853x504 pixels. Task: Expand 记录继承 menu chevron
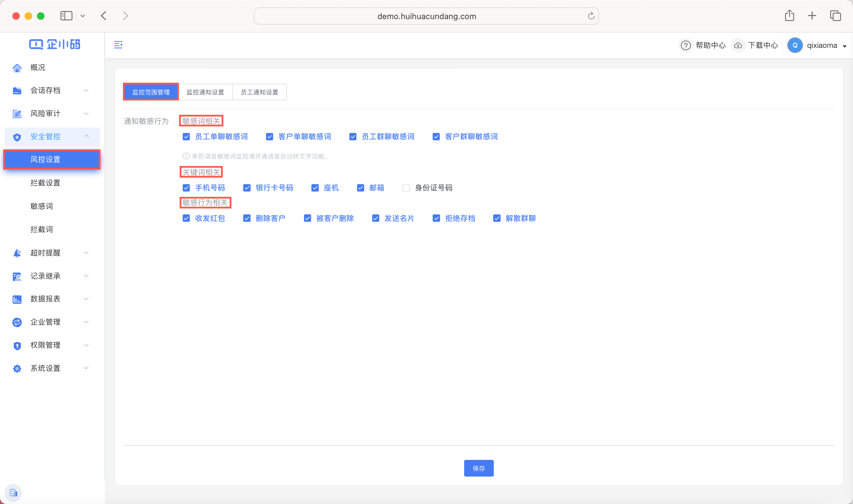pyautogui.click(x=86, y=276)
